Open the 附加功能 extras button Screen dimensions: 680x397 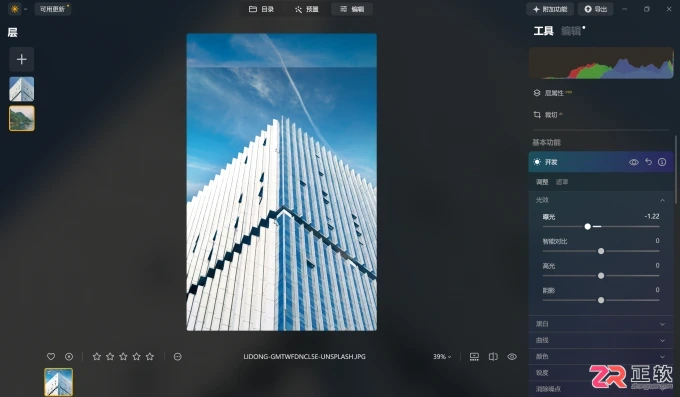(550, 9)
